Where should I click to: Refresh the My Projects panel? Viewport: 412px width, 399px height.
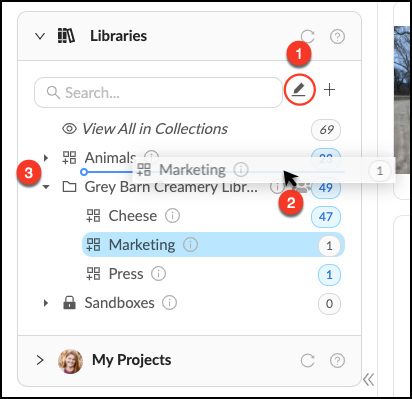tap(307, 360)
